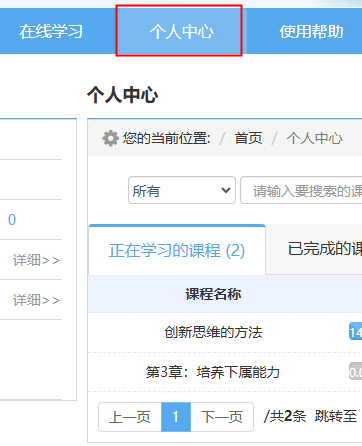Open the 在线学习 navigation tab
The image size is (362, 446).
(x=51, y=32)
